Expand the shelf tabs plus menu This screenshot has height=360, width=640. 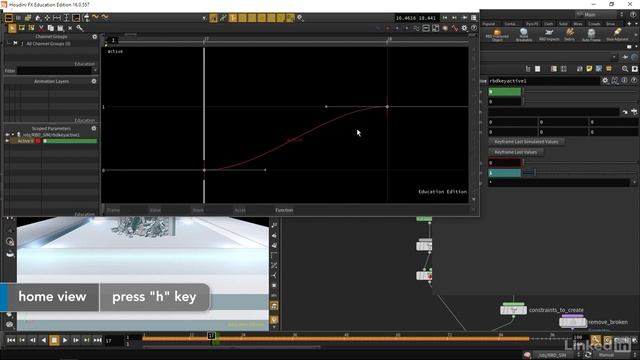coord(629,24)
